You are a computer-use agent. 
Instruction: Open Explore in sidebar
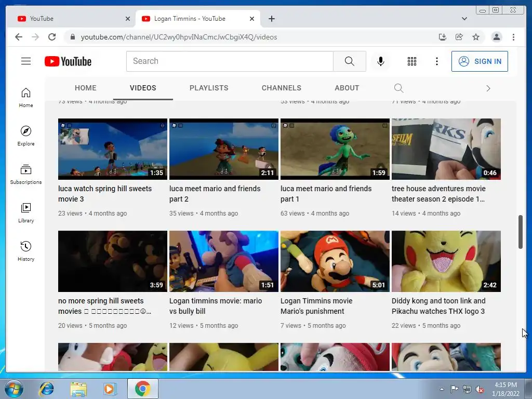coord(26,136)
